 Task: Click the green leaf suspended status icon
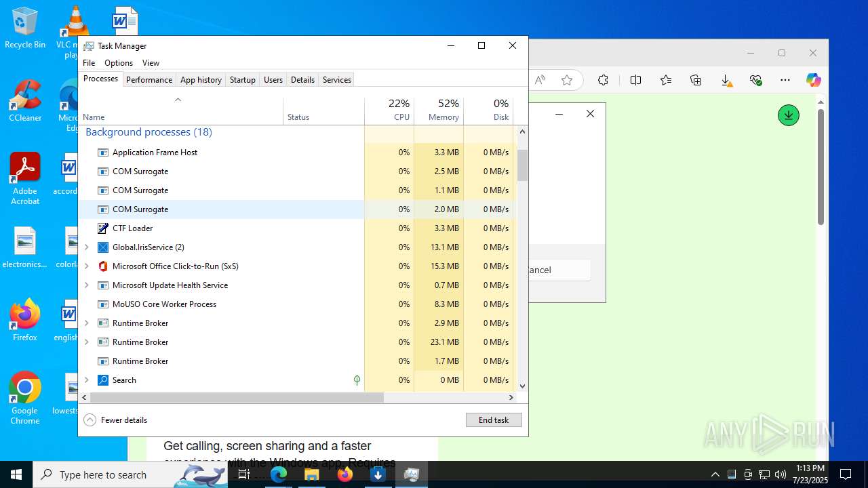(357, 380)
